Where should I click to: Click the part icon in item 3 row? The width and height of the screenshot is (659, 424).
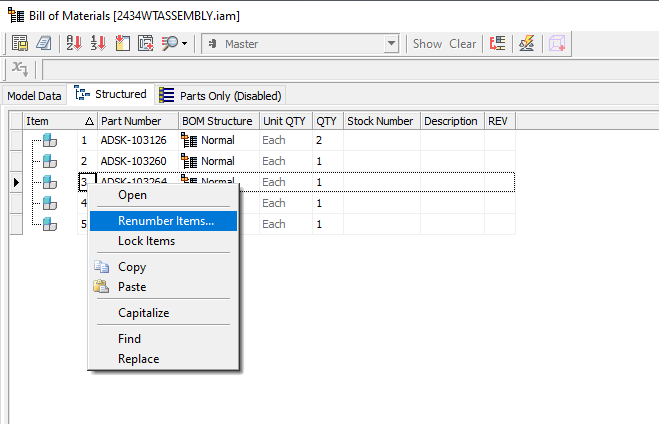pos(50,182)
